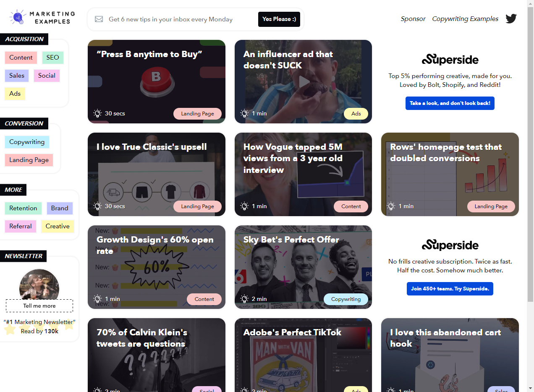This screenshot has height=392, width=534.
Task: Open Copywriting Examples link in header
Action: click(x=465, y=19)
